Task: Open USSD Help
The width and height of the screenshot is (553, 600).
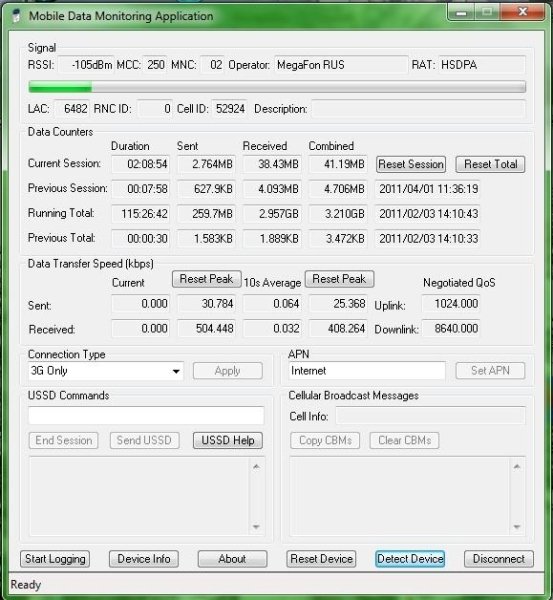Action: point(228,440)
